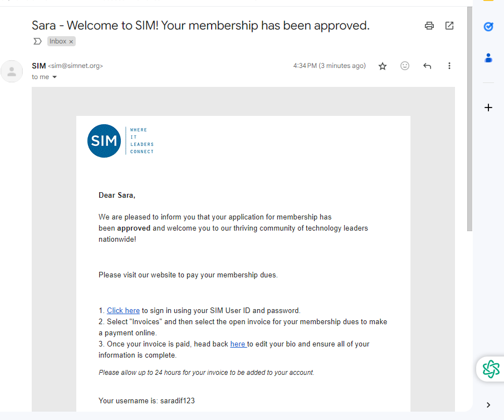
Task: Expand the 'to me' recipient details arrow
Action: pyautogui.click(x=55, y=77)
